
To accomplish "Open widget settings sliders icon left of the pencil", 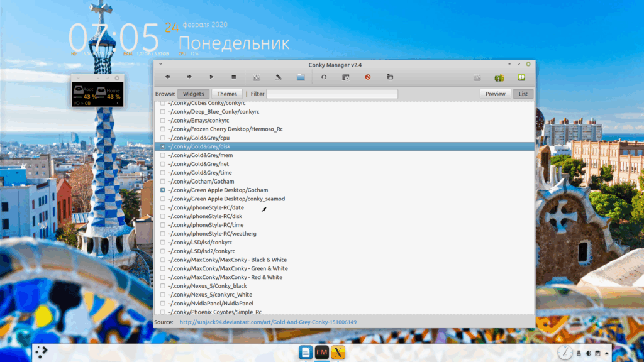I will pos(257,77).
